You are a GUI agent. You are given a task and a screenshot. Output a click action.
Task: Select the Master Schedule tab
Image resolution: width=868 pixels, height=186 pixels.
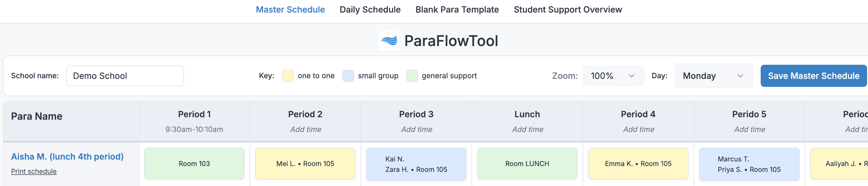[x=290, y=10]
